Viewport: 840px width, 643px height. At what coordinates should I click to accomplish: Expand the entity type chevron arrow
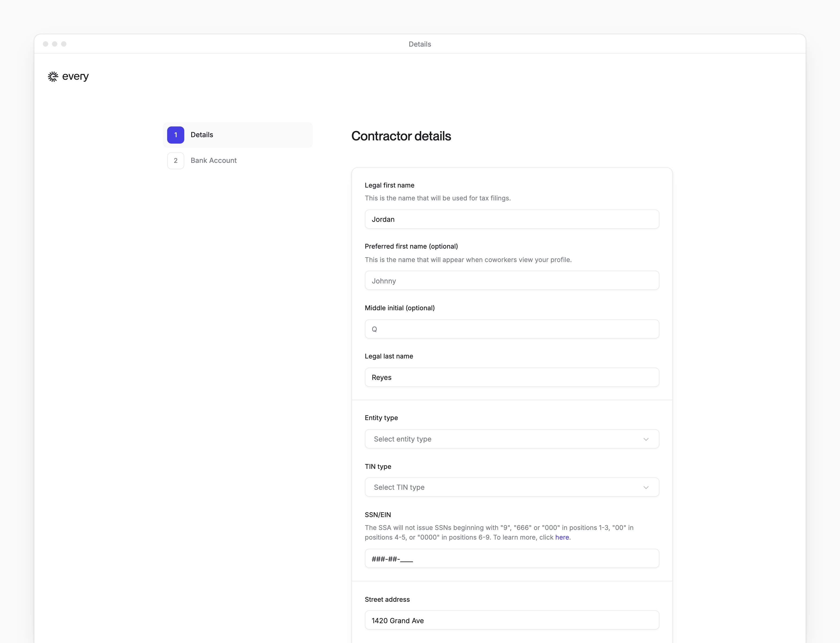(x=646, y=439)
